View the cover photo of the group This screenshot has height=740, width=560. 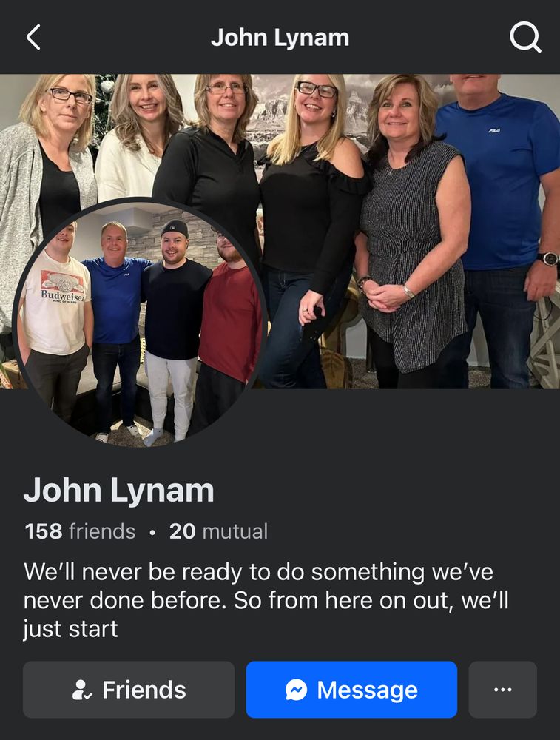[280, 231]
